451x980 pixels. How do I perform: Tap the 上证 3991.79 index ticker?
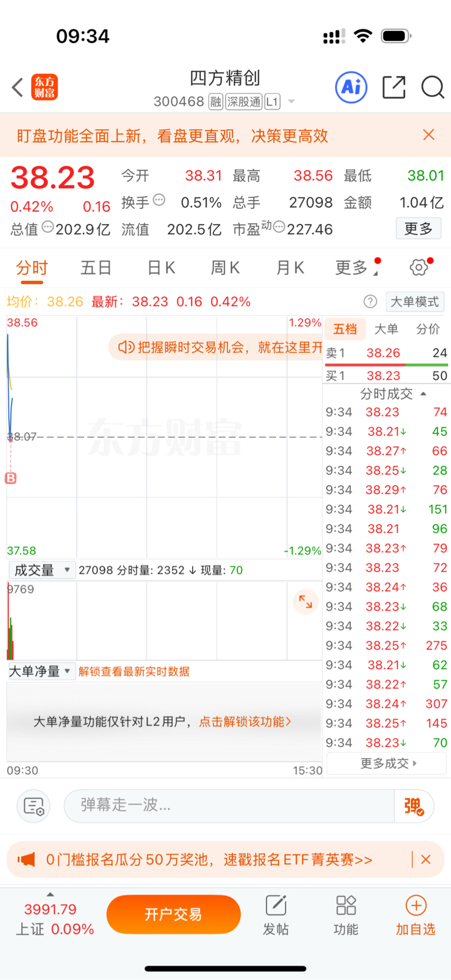tap(55, 919)
